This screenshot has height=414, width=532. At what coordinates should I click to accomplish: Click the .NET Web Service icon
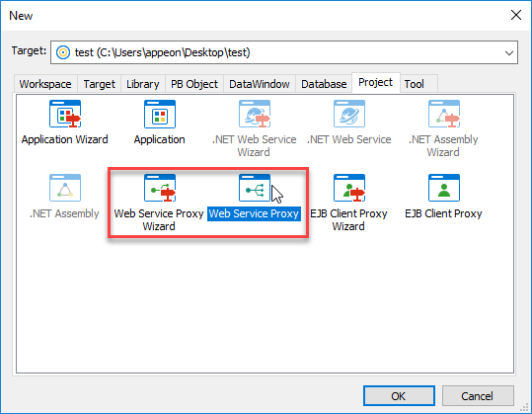(349, 114)
